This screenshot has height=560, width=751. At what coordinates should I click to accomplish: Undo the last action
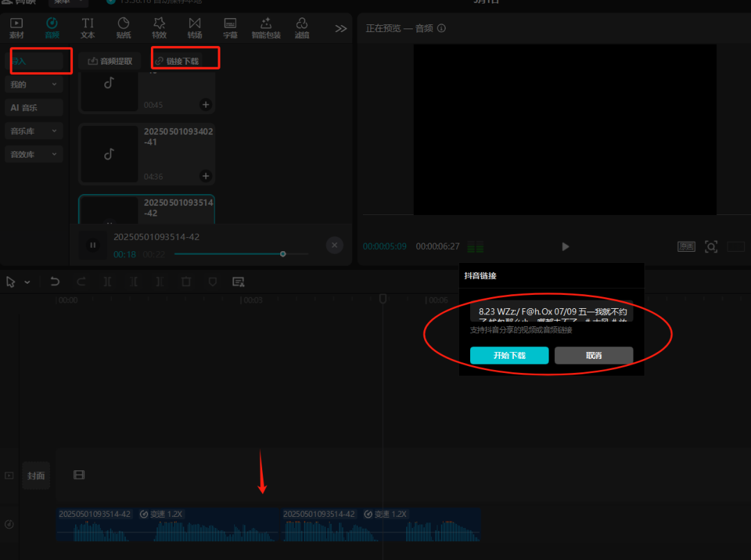55,282
